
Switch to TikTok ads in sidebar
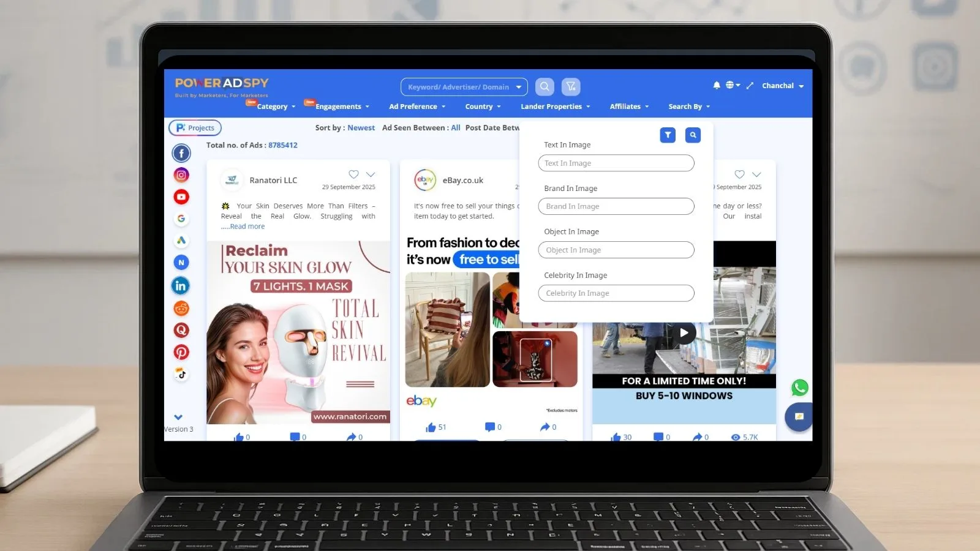point(181,374)
